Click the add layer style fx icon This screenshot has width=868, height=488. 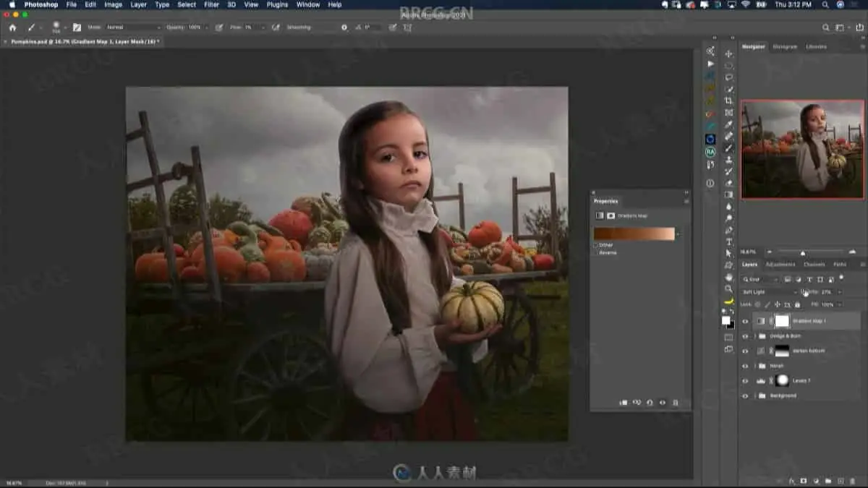click(791, 481)
